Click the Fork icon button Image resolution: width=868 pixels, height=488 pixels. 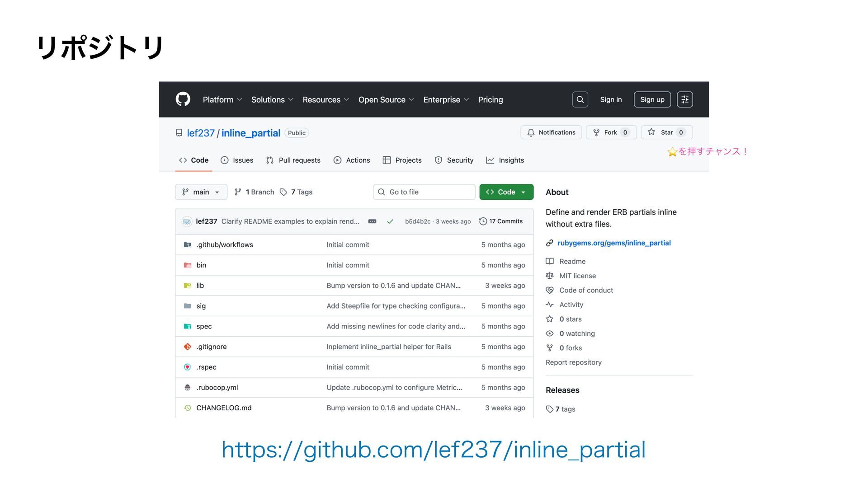[611, 132]
